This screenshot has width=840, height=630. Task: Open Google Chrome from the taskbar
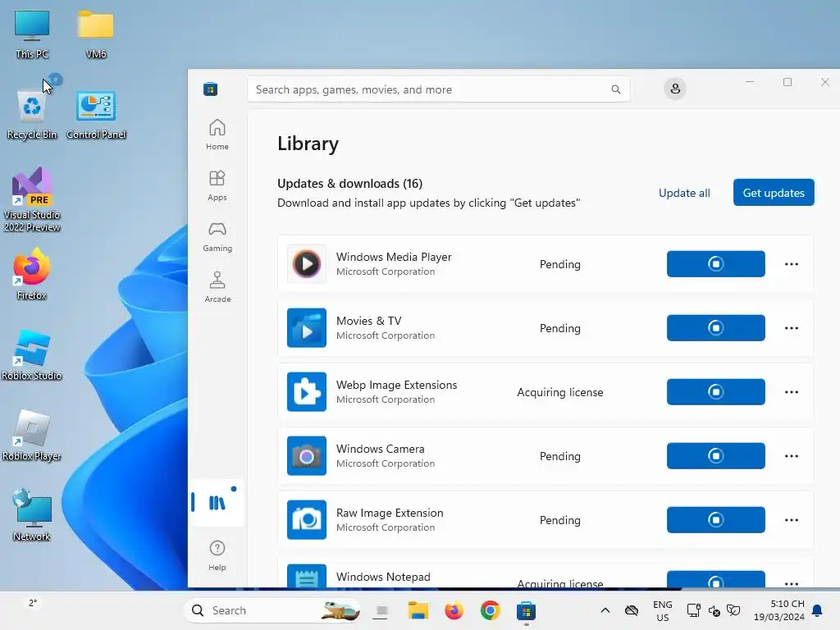coord(490,610)
